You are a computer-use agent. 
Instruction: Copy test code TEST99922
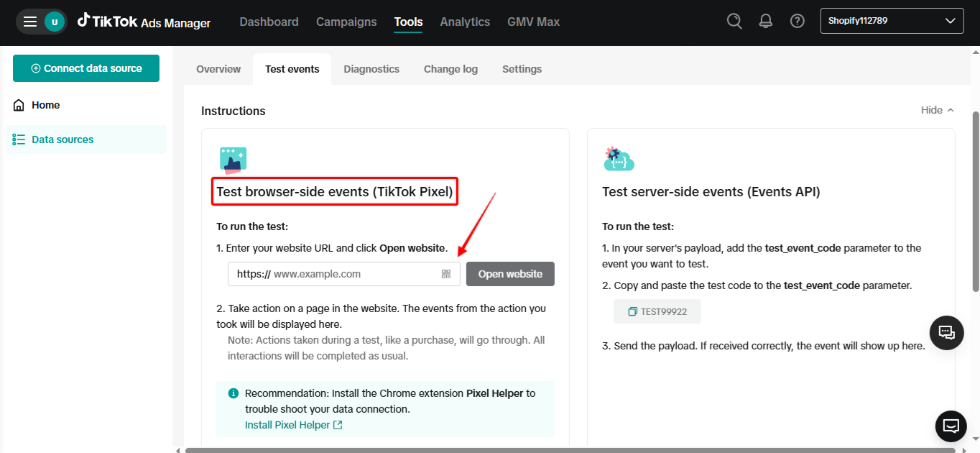tap(657, 311)
